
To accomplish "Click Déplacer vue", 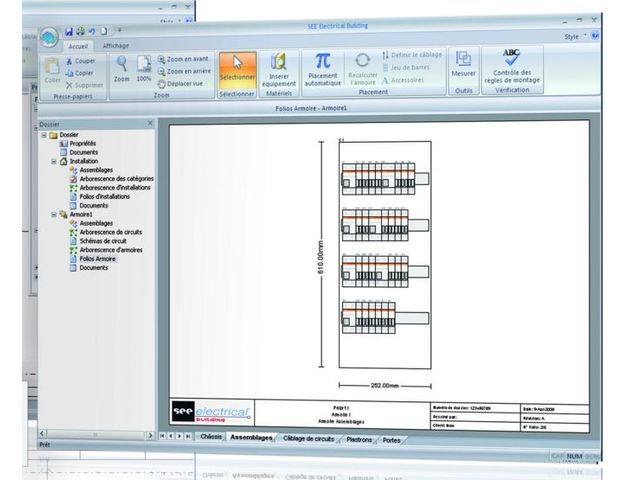I will [x=182, y=84].
